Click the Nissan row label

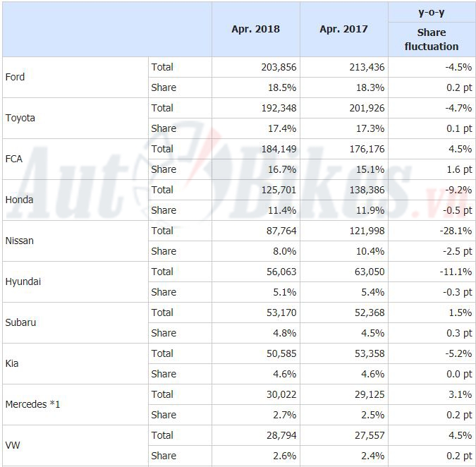click(19, 241)
